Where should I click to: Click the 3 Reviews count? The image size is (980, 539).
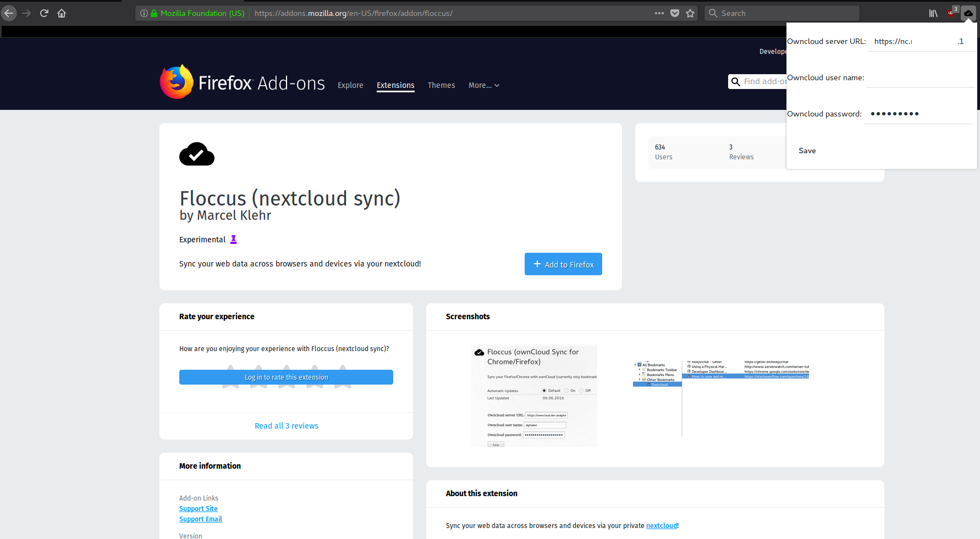tap(741, 152)
